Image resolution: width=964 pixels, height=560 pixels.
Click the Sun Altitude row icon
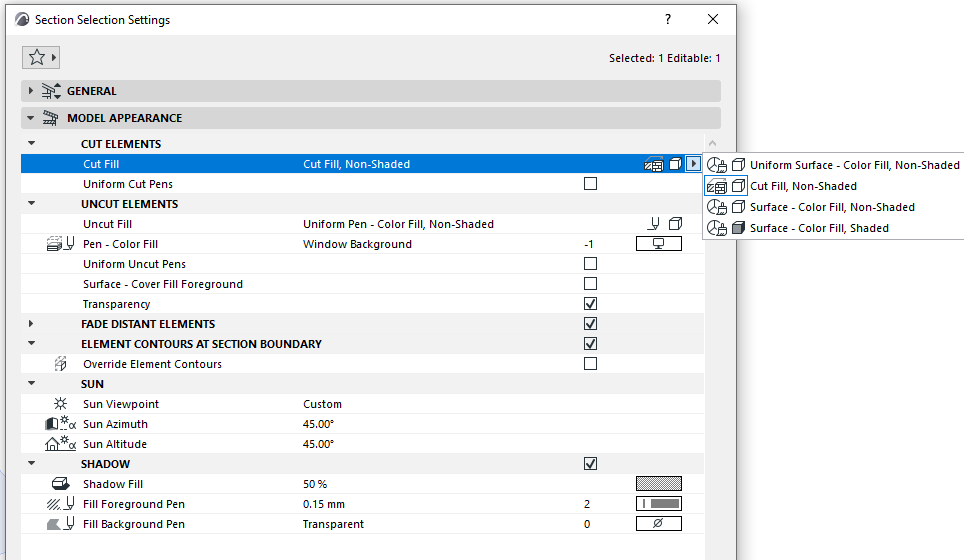coord(61,444)
